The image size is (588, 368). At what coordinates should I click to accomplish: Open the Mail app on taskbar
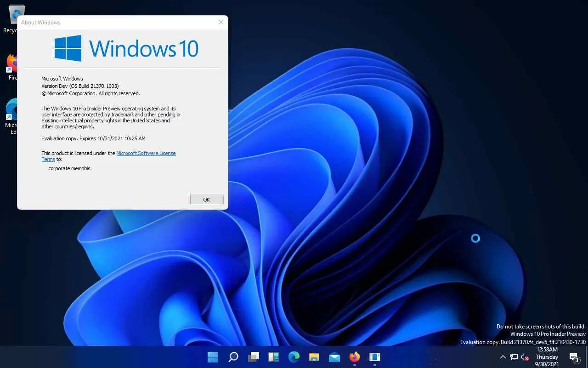334,357
